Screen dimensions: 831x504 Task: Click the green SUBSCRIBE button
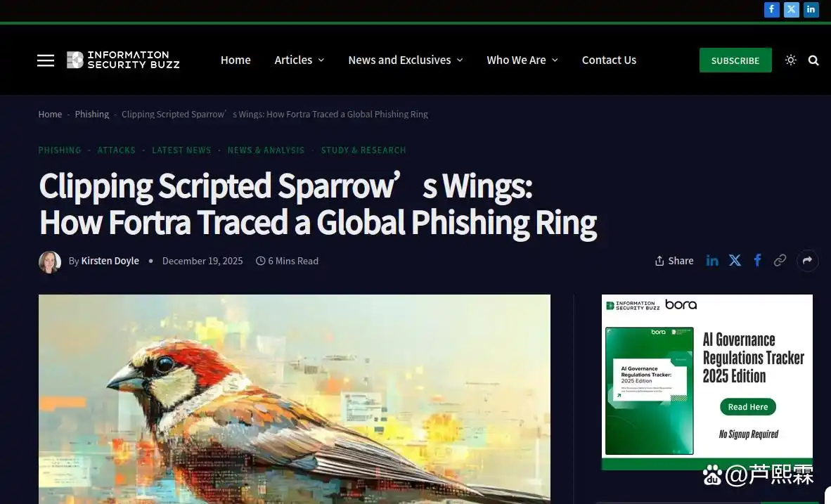[735, 60]
